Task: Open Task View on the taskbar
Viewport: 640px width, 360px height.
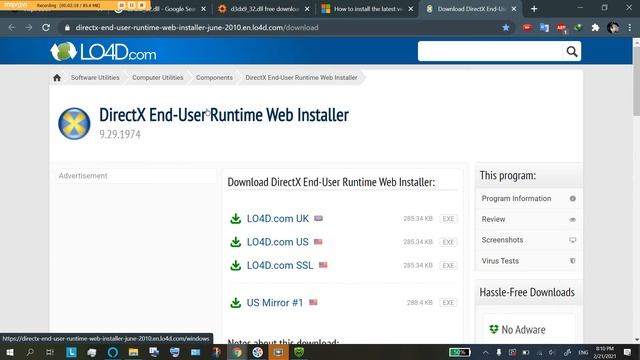Action: point(50,352)
